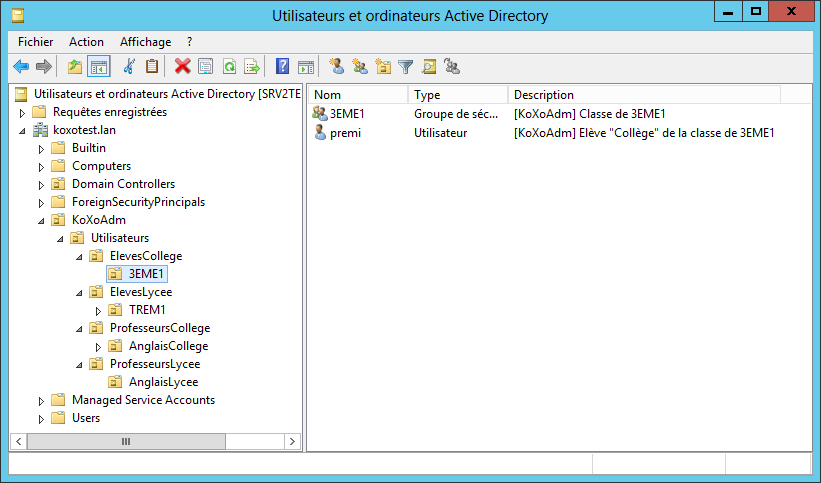Open the ? help menu
This screenshot has height=483, width=821.
[x=190, y=42]
